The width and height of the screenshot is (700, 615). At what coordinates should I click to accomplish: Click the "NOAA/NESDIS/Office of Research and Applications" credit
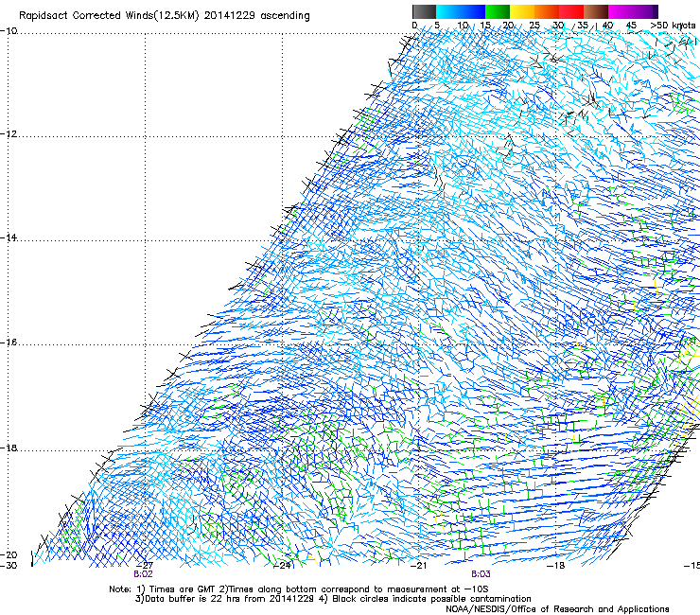point(557,609)
